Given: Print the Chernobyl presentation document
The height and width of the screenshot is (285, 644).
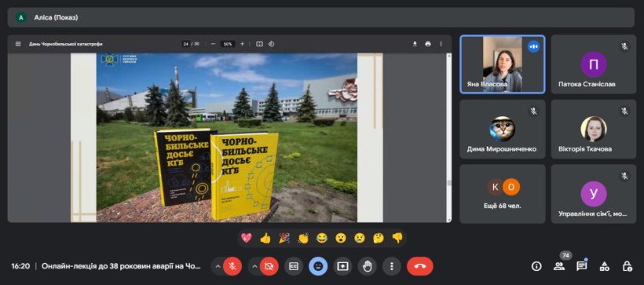Looking at the screenshot, I should click(x=428, y=44).
